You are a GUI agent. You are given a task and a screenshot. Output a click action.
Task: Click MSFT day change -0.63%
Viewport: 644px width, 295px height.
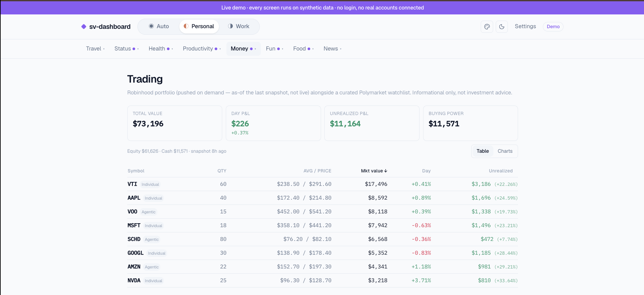(421, 225)
